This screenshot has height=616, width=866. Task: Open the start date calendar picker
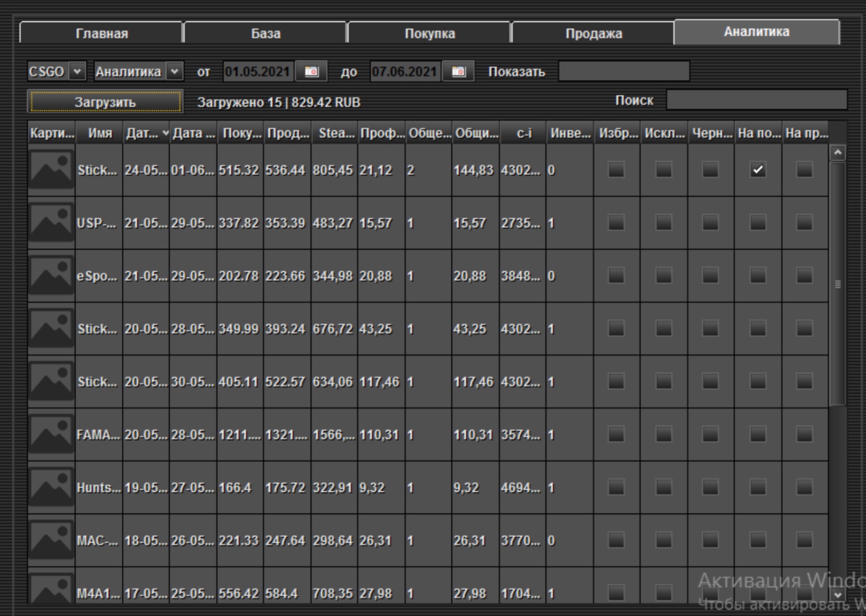(x=311, y=72)
